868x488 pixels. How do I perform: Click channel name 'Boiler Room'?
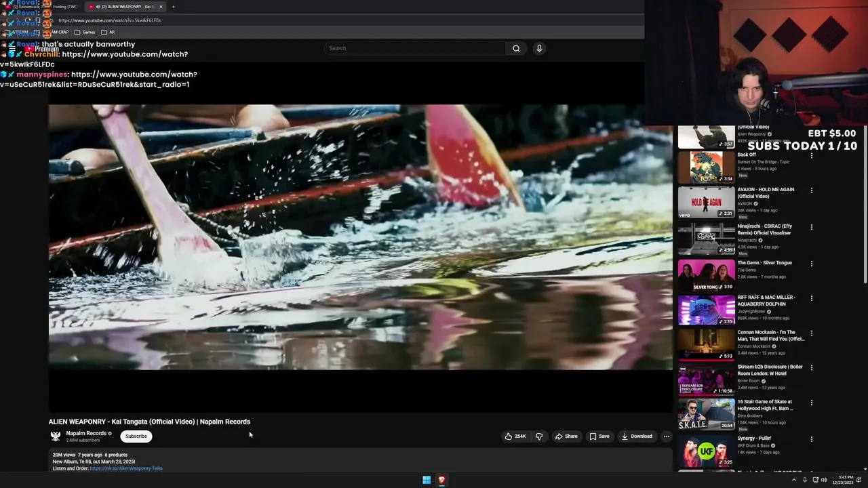pos(749,381)
